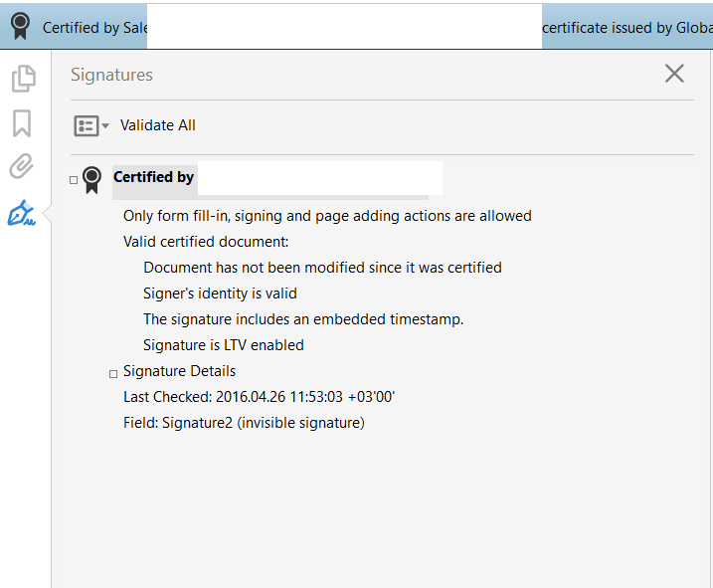Collapse the Signature Details node
Viewport: 713px width, 588px height.
113,374
